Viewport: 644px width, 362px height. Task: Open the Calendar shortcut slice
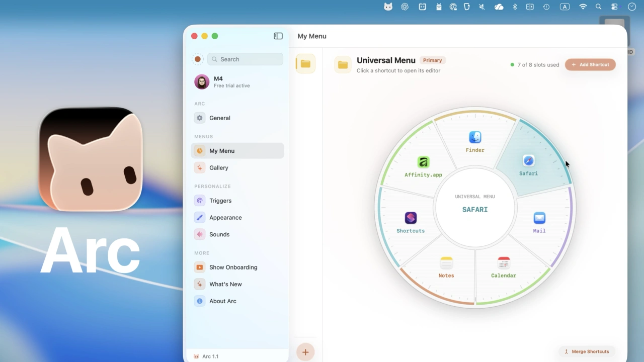click(x=504, y=267)
